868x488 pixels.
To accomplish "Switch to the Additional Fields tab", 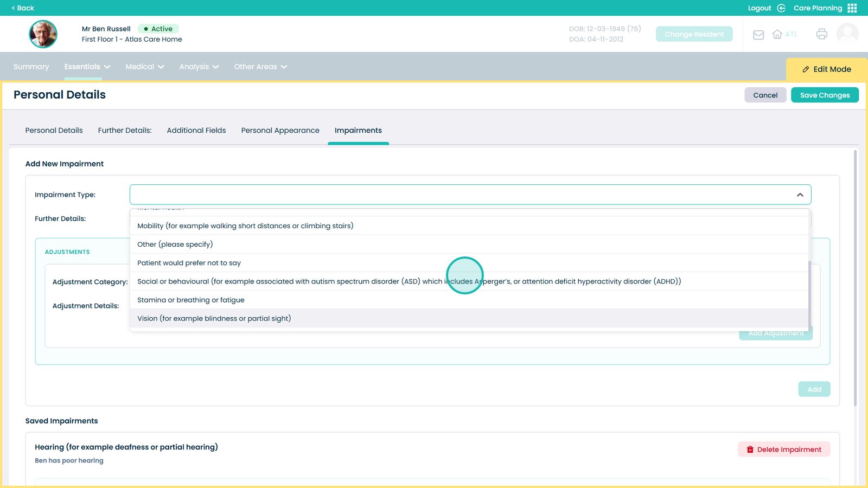I will [x=196, y=131].
